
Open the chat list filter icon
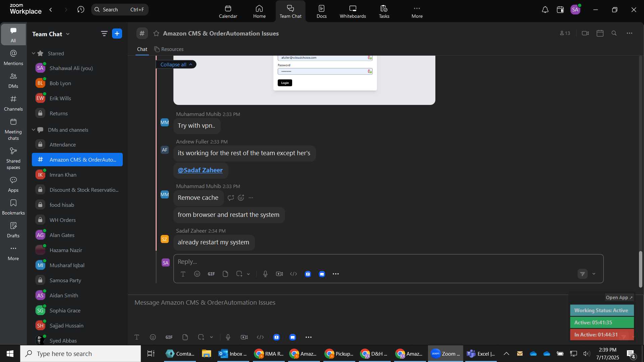(104, 34)
